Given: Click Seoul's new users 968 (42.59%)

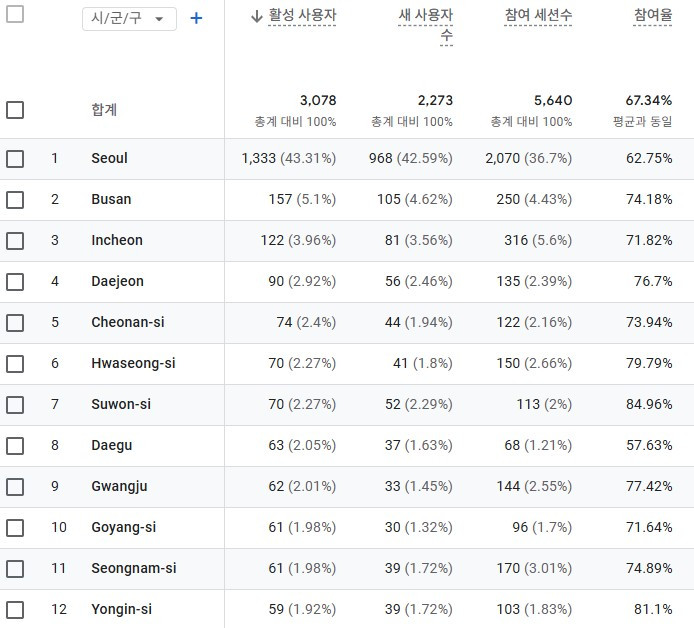Looking at the screenshot, I should pyautogui.click(x=411, y=158).
